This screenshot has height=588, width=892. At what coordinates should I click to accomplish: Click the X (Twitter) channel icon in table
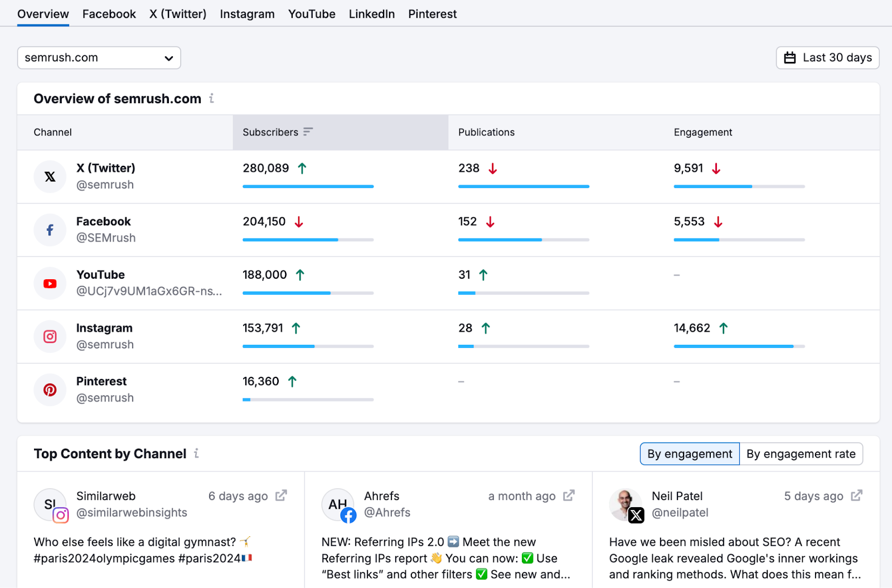tap(50, 177)
